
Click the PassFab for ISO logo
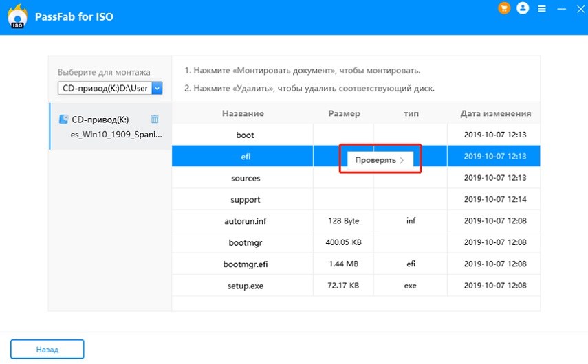click(x=17, y=17)
